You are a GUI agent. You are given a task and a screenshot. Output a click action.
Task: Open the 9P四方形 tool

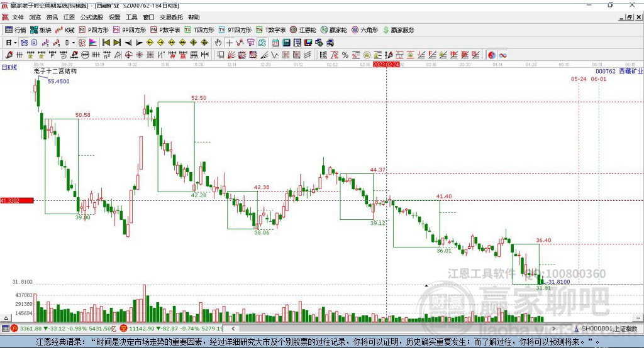coord(130,30)
